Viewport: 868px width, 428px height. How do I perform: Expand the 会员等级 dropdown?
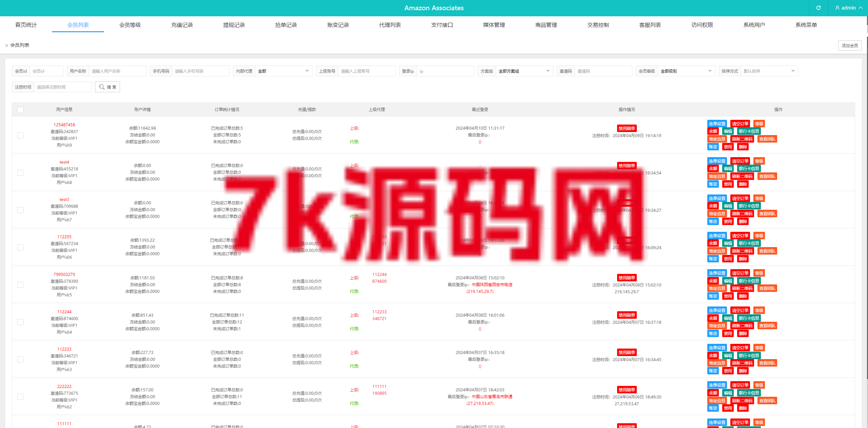(686, 71)
